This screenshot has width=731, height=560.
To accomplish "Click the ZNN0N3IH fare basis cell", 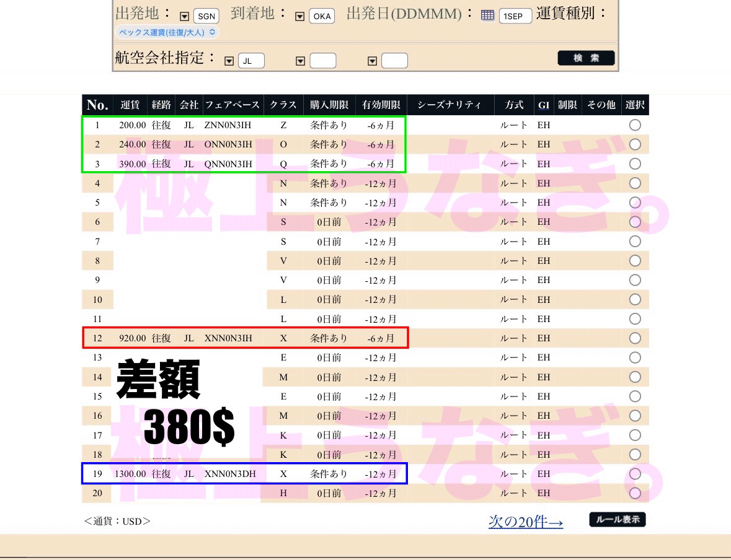I will click(228, 125).
